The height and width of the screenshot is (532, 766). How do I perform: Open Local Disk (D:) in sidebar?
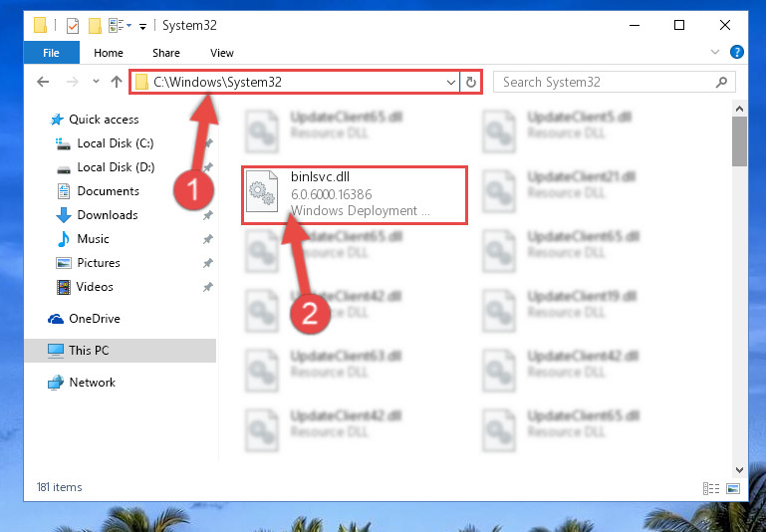(116, 167)
